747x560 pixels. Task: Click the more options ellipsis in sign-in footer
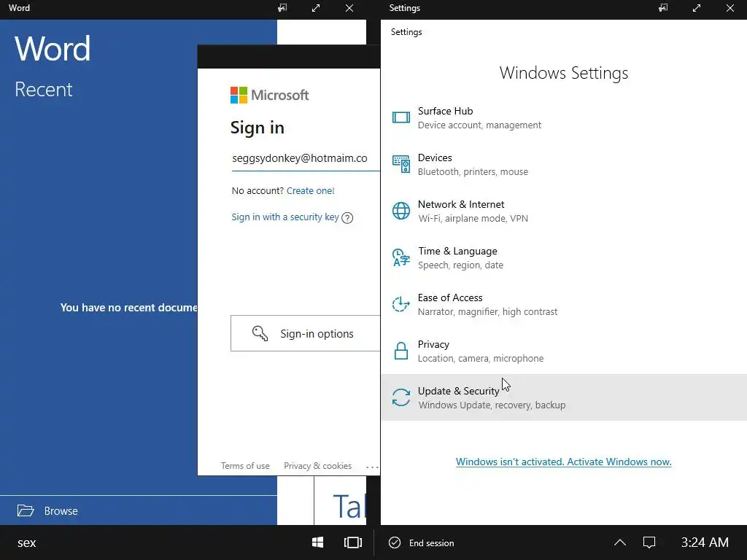click(372, 467)
